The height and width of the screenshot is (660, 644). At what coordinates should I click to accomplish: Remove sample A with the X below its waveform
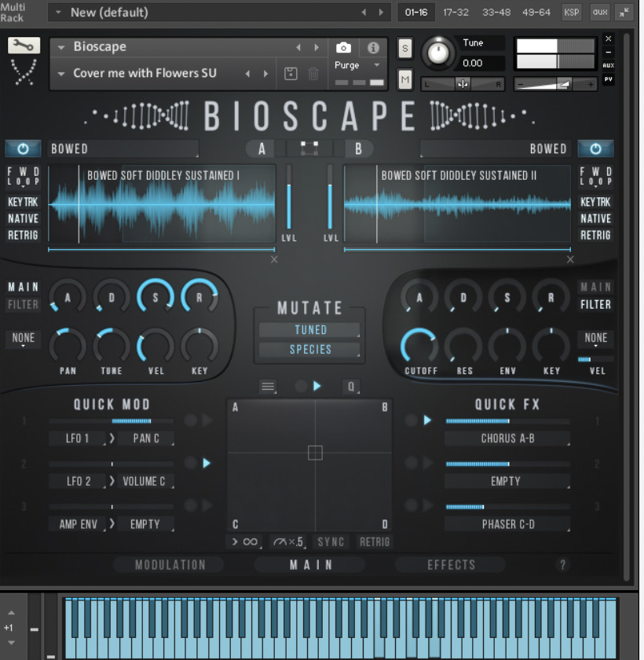click(274, 259)
